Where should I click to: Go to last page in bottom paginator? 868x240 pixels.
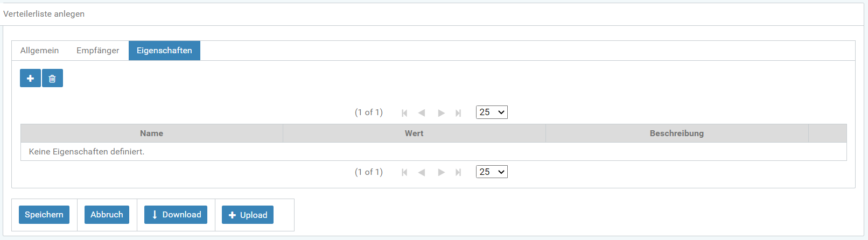(x=458, y=172)
